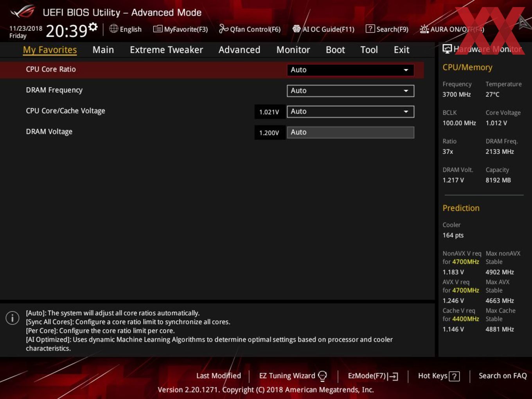The image size is (532, 399).
Task: Select the DRAM Frequency row label
Action: click(x=54, y=90)
